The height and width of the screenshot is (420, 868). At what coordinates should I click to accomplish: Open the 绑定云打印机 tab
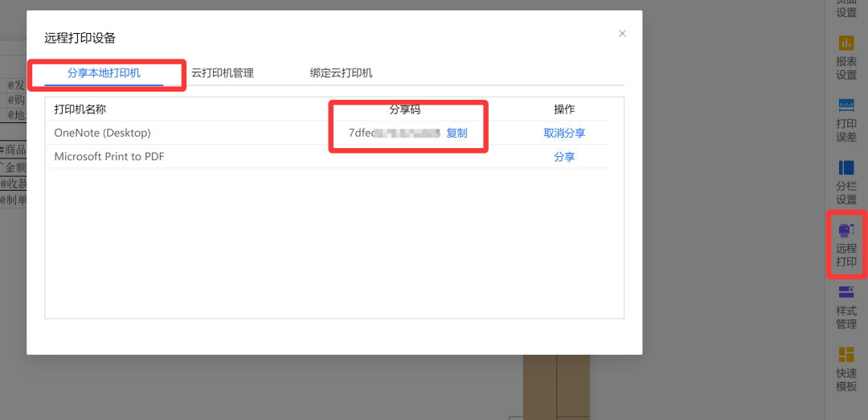(x=341, y=73)
